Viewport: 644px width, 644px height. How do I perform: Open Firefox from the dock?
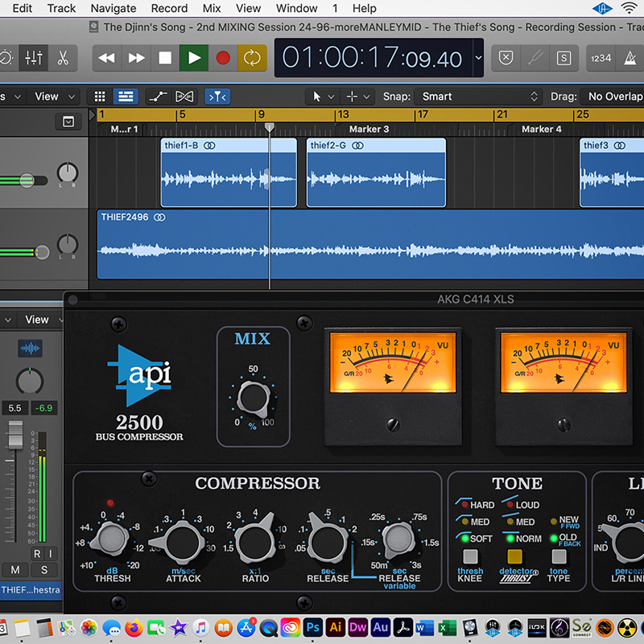134,628
